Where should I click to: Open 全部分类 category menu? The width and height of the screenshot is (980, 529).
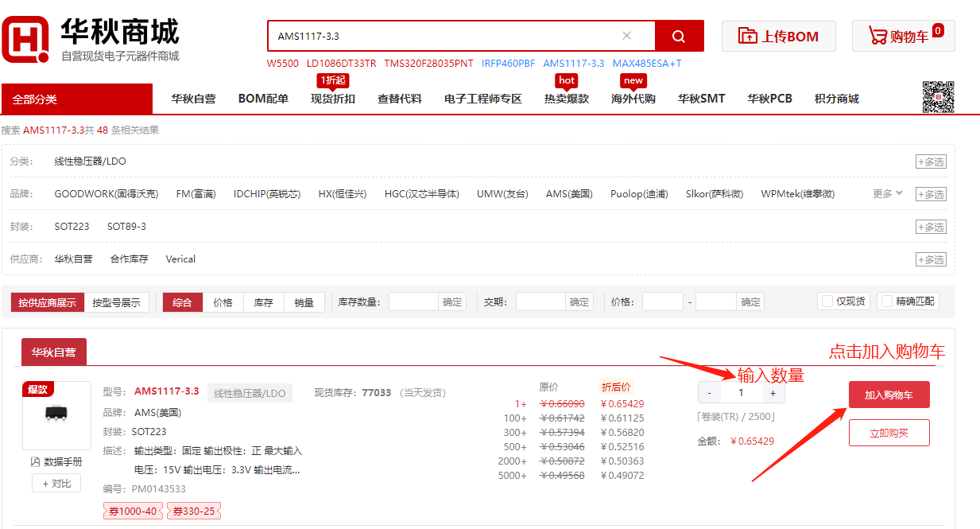tap(76, 99)
